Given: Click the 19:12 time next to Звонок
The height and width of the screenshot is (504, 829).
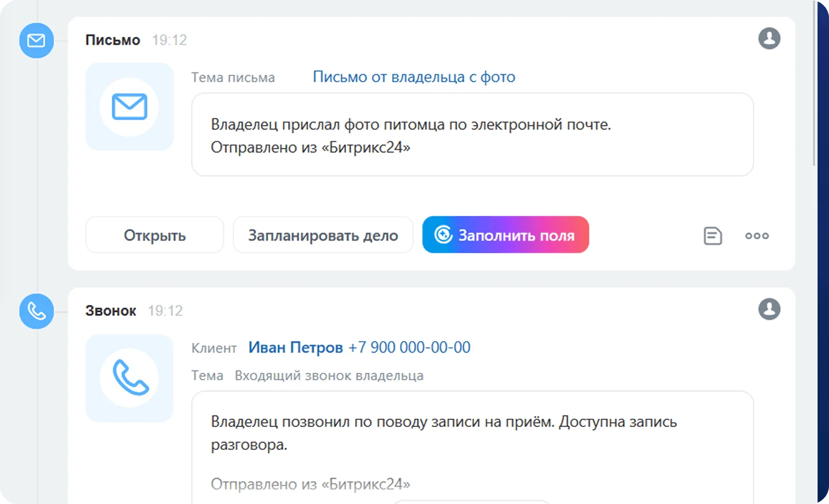Looking at the screenshot, I should 165,311.
